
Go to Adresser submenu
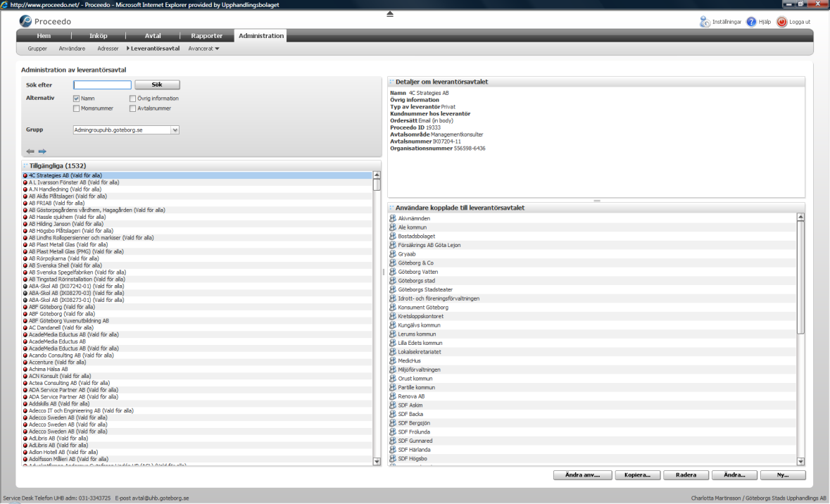pos(108,49)
